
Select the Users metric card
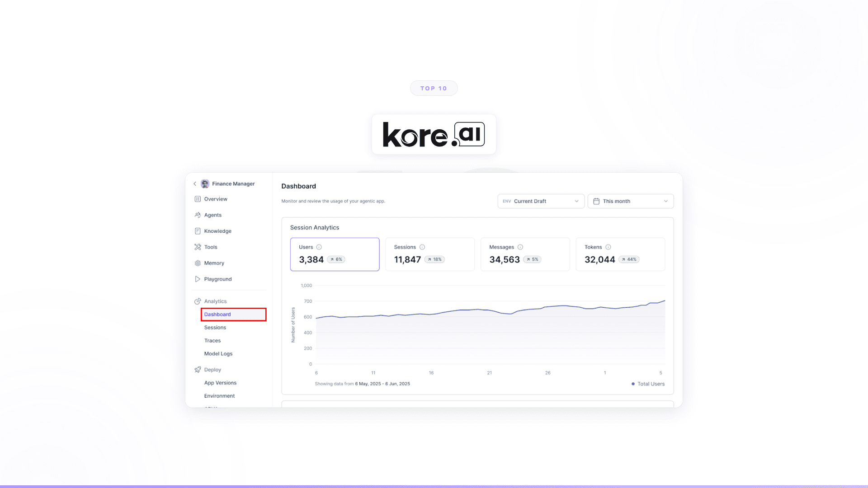335,254
